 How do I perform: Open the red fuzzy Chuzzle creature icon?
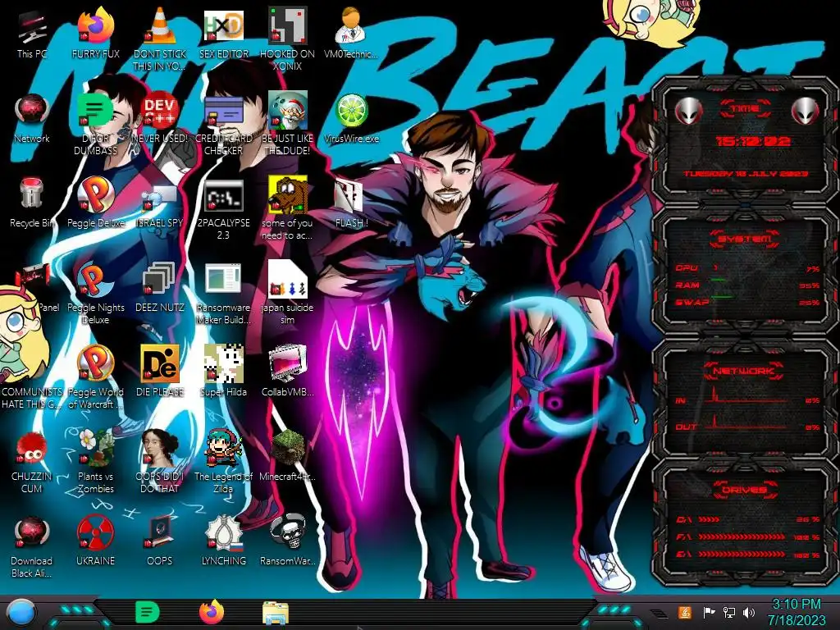(32, 462)
